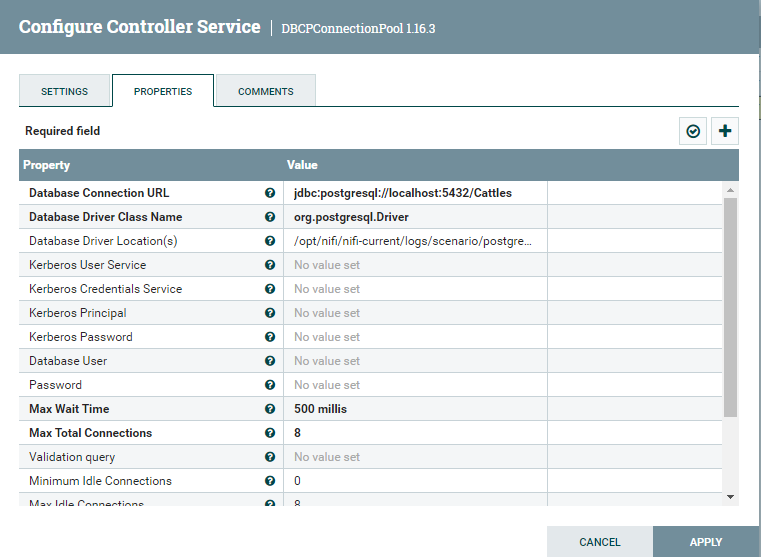Show help for Database Connection URL
Image resolution: width=761 pixels, height=557 pixels.
click(270, 193)
